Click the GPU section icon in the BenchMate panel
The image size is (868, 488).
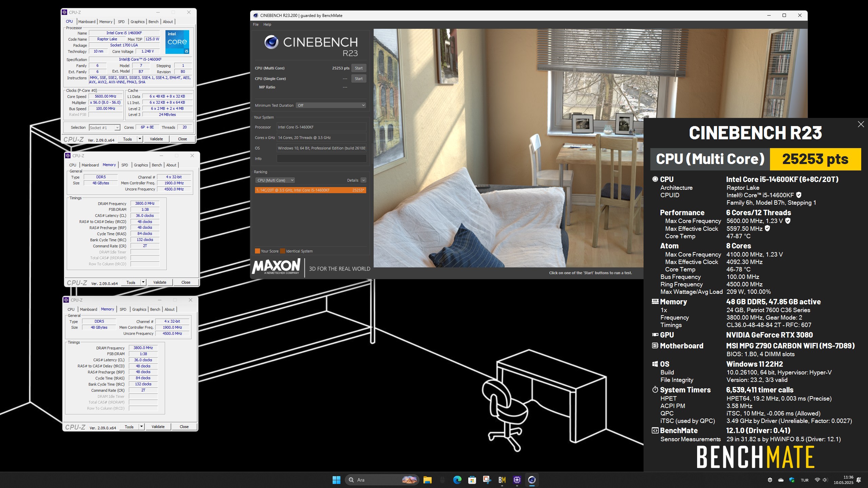pos(655,335)
